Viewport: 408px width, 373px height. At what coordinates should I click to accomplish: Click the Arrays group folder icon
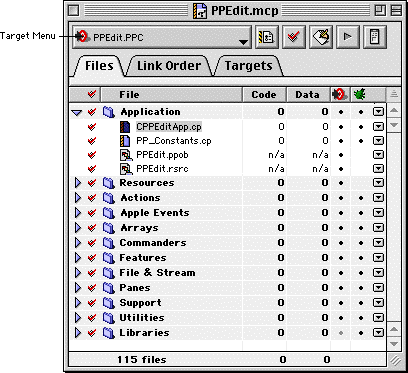pyautogui.click(x=109, y=228)
